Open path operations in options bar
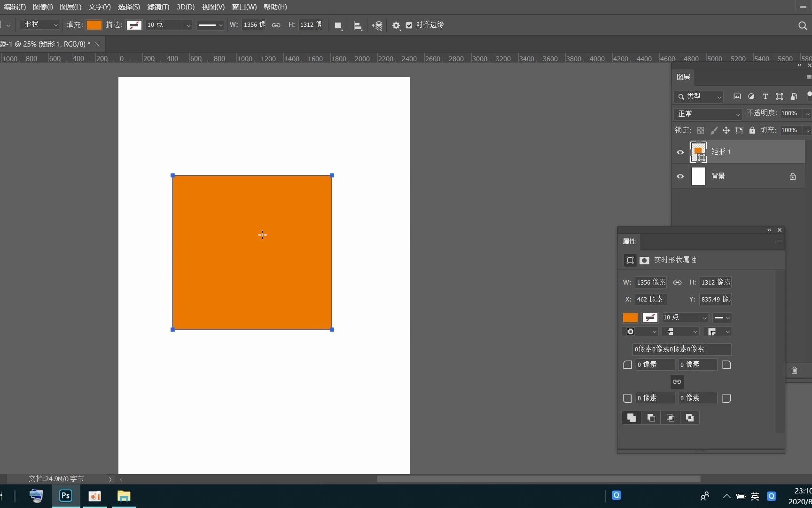Image resolution: width=812 pixels, height=508 pixels. tap(338, 25)
